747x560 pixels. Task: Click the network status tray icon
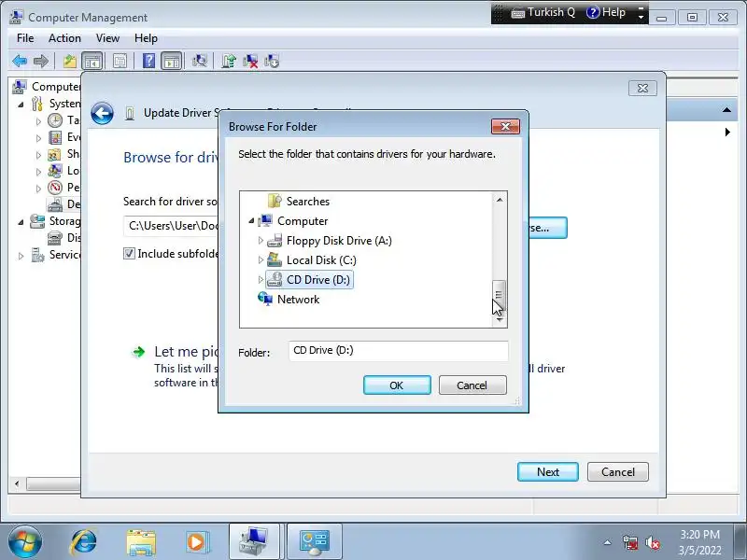[x=630, y=542]
